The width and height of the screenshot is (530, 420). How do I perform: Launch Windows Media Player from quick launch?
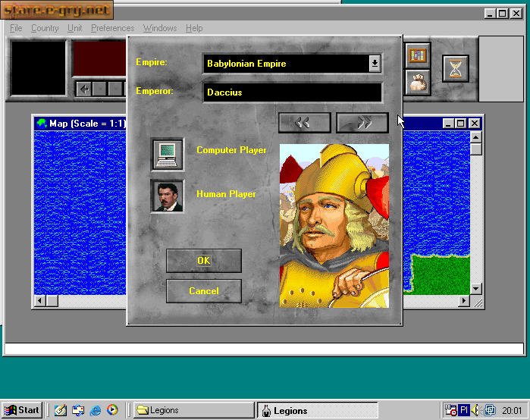point(112,410)
